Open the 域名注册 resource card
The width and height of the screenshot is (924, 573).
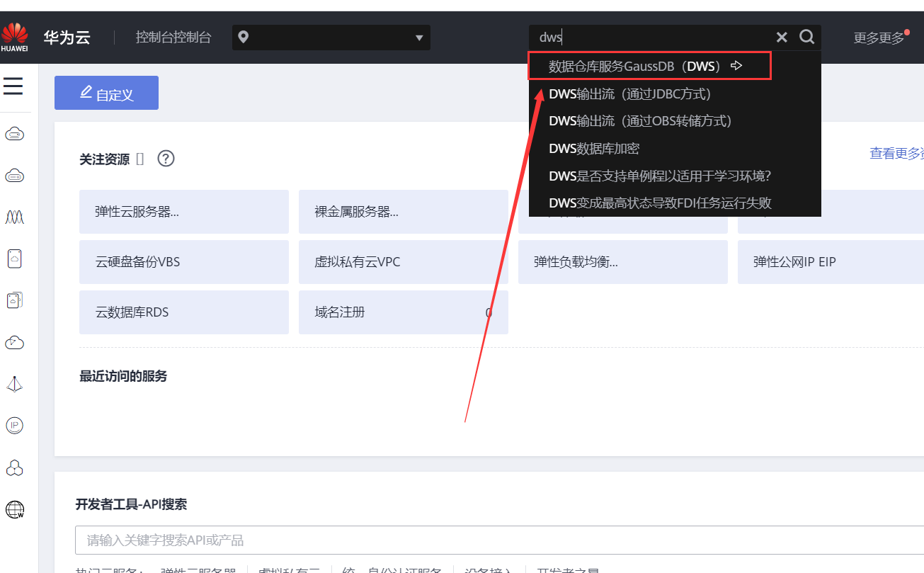click(x=404, y=312)
